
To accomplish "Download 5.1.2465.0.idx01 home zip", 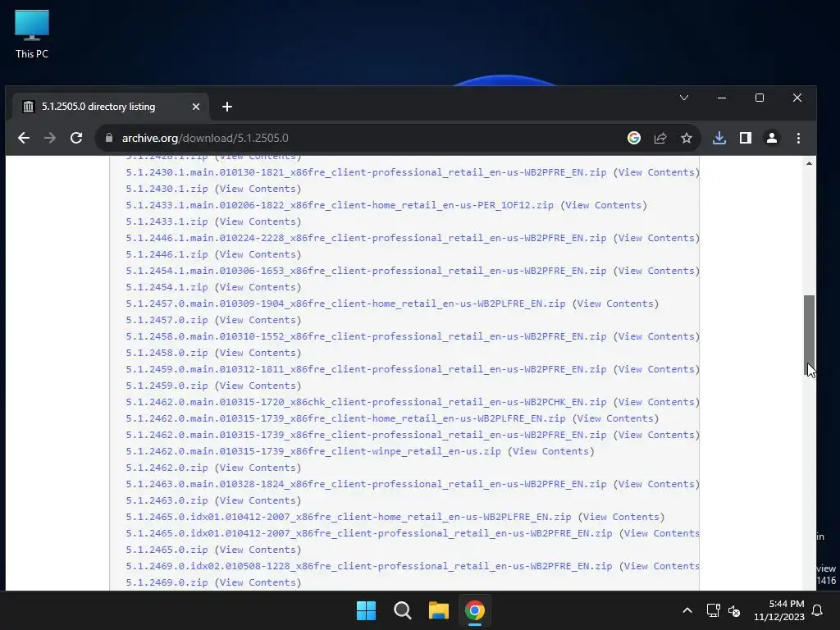I will 348,517.
